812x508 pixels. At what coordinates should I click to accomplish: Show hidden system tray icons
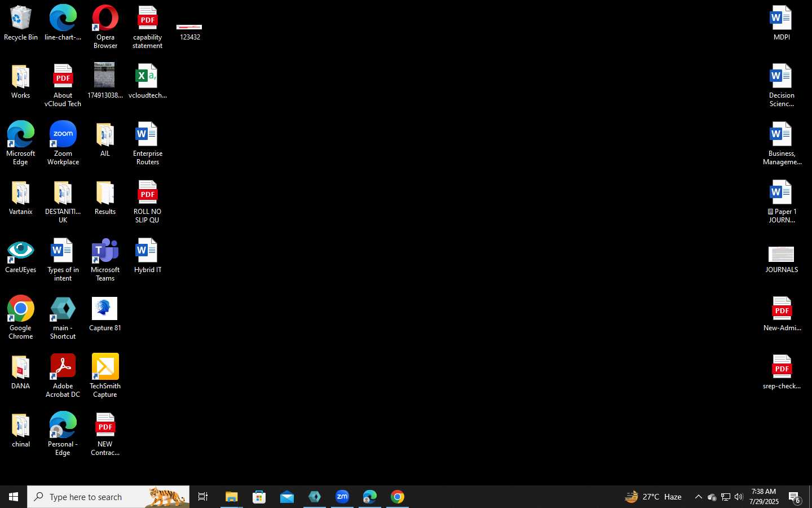698,497
